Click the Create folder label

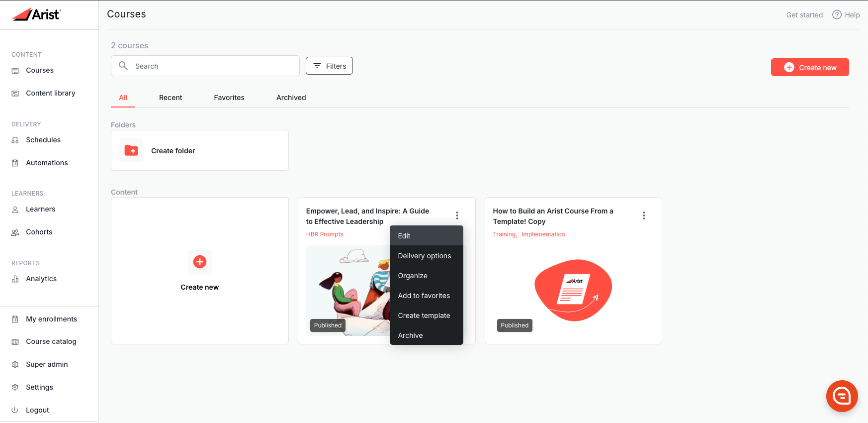point(173,151)
